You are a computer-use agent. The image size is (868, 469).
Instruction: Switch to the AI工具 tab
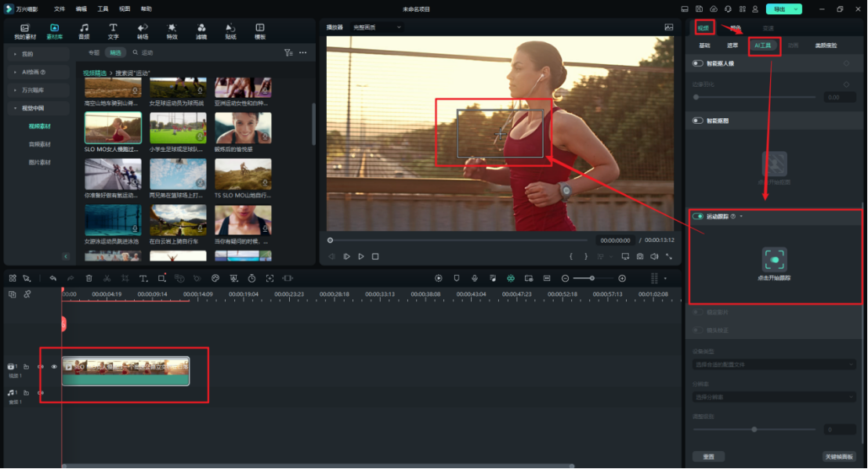763,46
